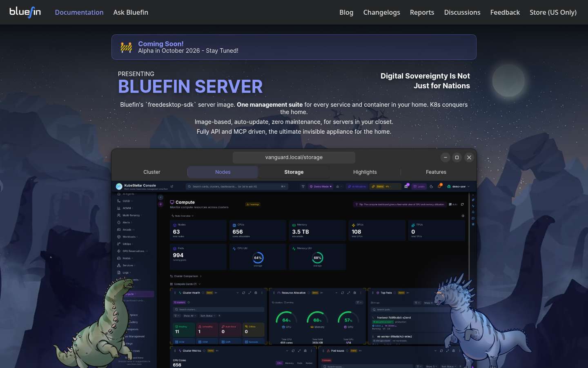Click the dashboard refresh icon beside Auto
The image size is (588, 368).
click(462, 204)
